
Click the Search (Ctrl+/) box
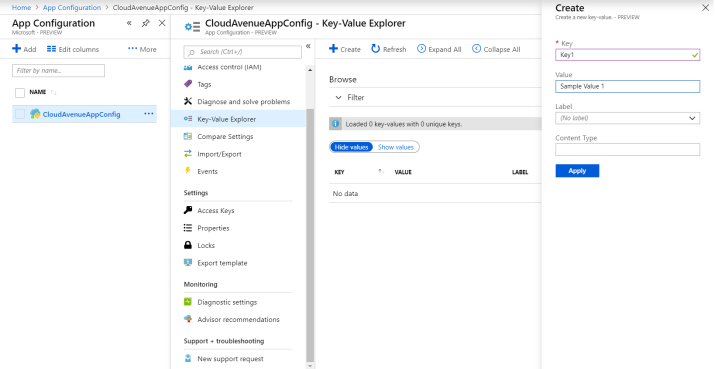(x=243, y=52)
